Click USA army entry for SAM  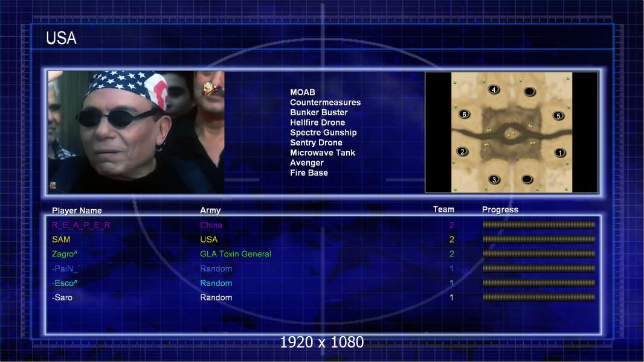208,240
